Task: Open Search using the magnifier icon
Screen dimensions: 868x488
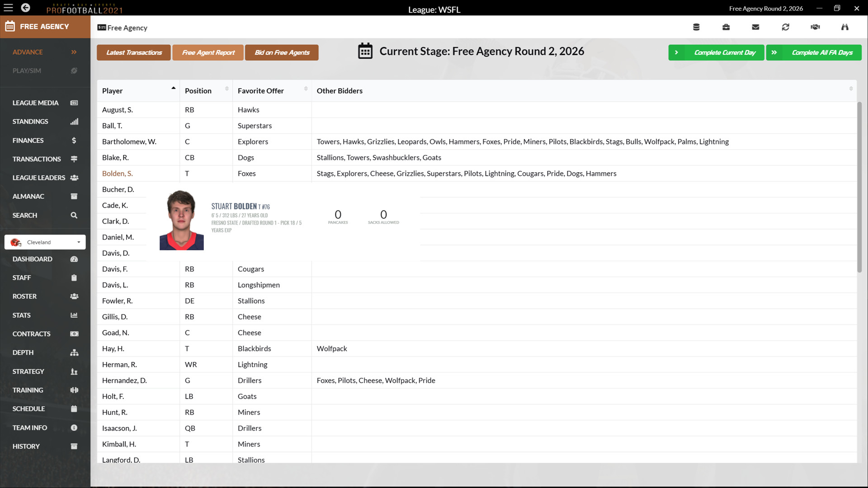Action: point(74,215)
